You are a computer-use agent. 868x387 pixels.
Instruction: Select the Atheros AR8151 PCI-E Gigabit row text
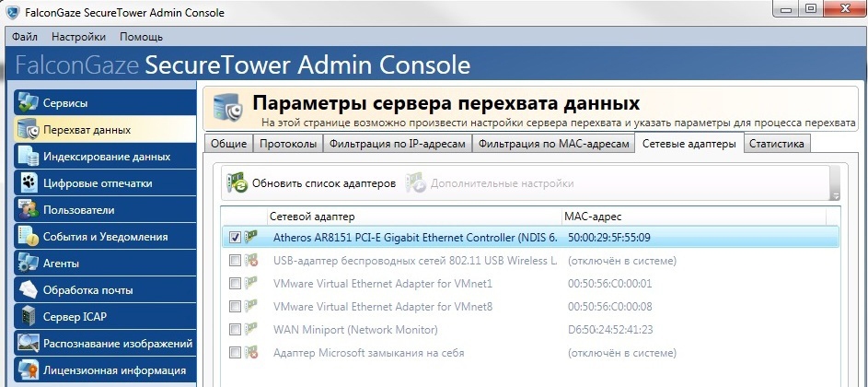tap(415, 238)
